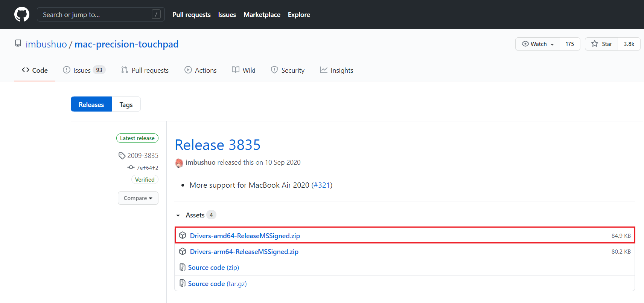This screenshot has height=303, width=644.
Task: Click the Verified badge
Action: point(145,179)
